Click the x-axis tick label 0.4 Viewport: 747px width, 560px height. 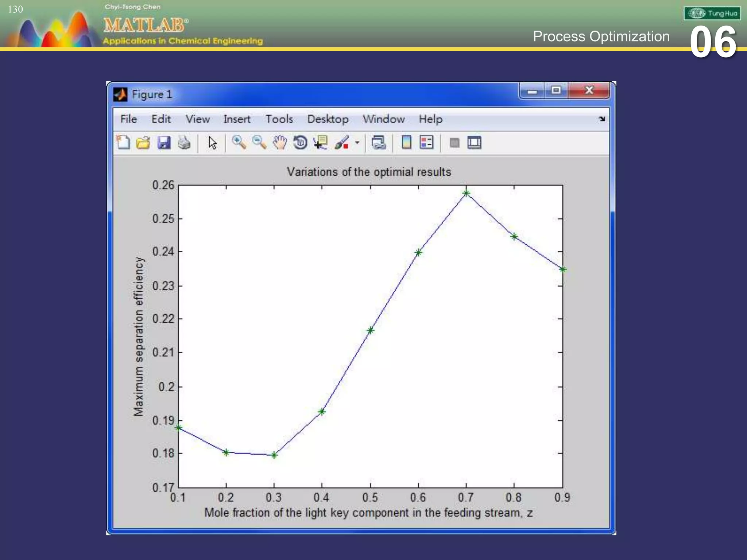pyautogui.click(x=321, y=497)
